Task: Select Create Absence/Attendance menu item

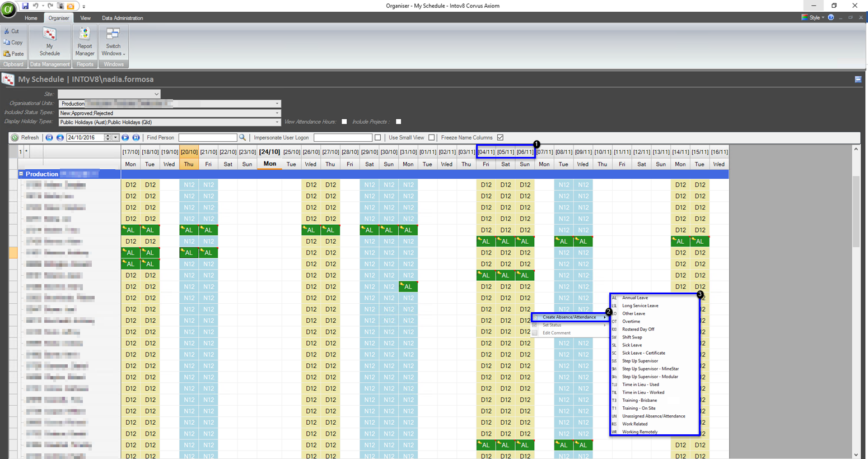Action: (x=570, y=317)
